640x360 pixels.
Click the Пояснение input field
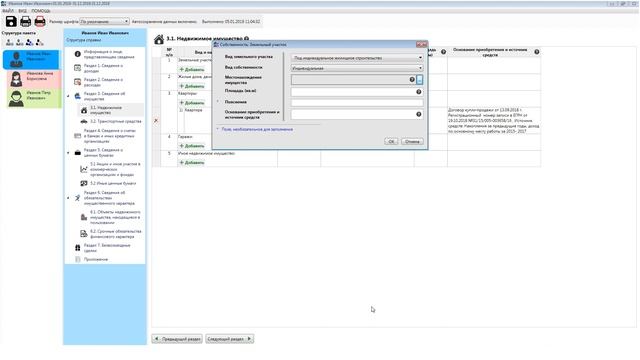tap(357, 103)
